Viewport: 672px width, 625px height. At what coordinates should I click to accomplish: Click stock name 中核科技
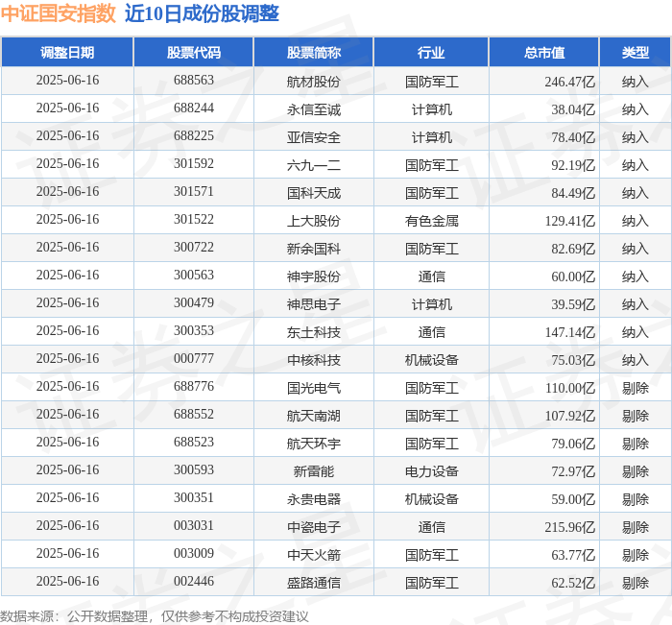pos(314,360)
